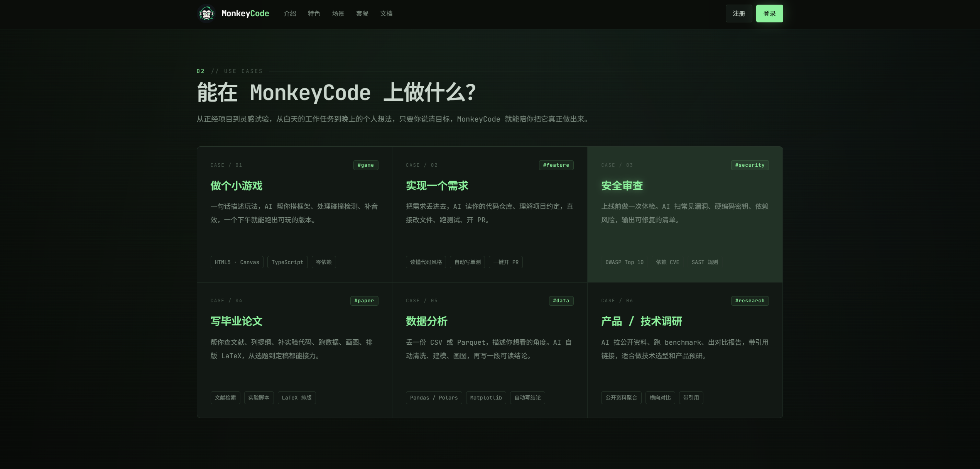
Task: Click the 注册 register button
Action: (x=738, y=14)
